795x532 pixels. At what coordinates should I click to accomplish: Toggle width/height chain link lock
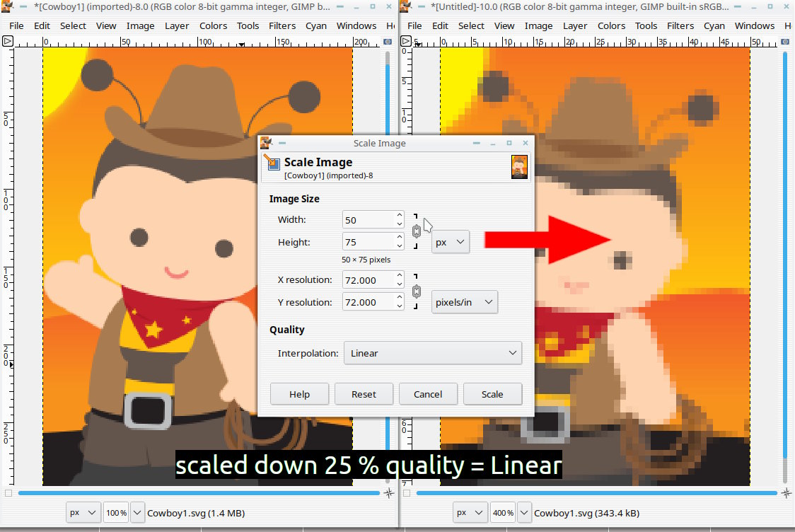(417, 231)
